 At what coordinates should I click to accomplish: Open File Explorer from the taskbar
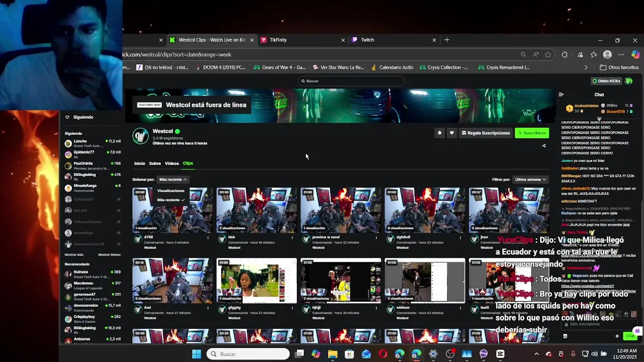pyautogui.click(x=333, y=354)
